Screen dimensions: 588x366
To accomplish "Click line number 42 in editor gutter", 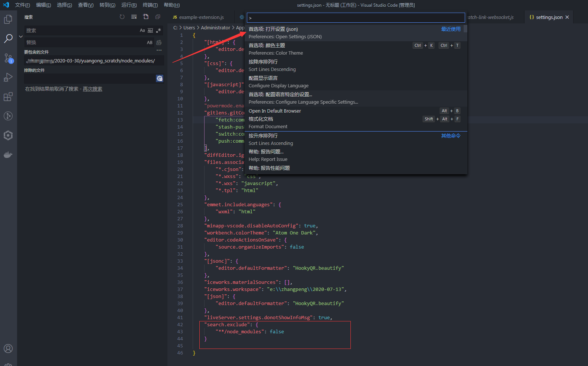I will click(x=180, y=325).
